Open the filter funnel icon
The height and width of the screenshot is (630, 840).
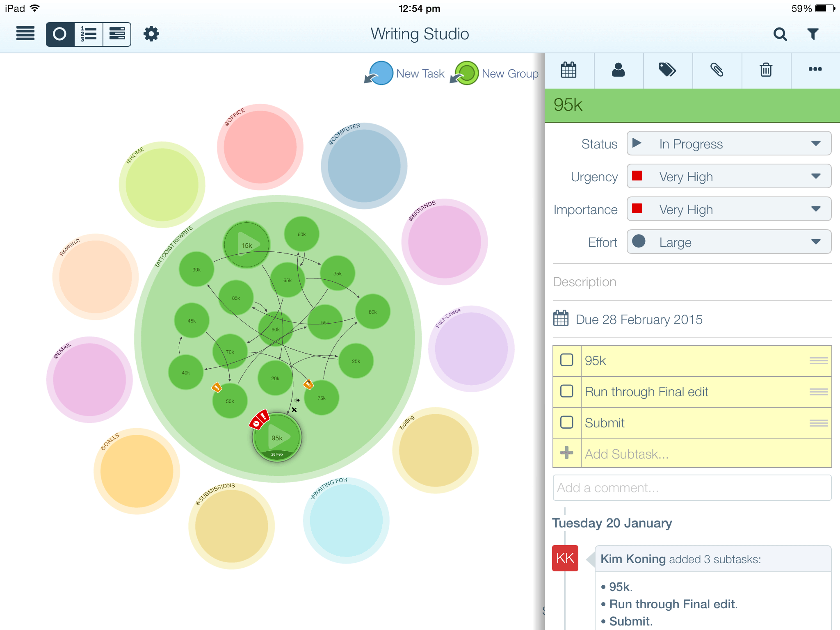tap(813, 34)
